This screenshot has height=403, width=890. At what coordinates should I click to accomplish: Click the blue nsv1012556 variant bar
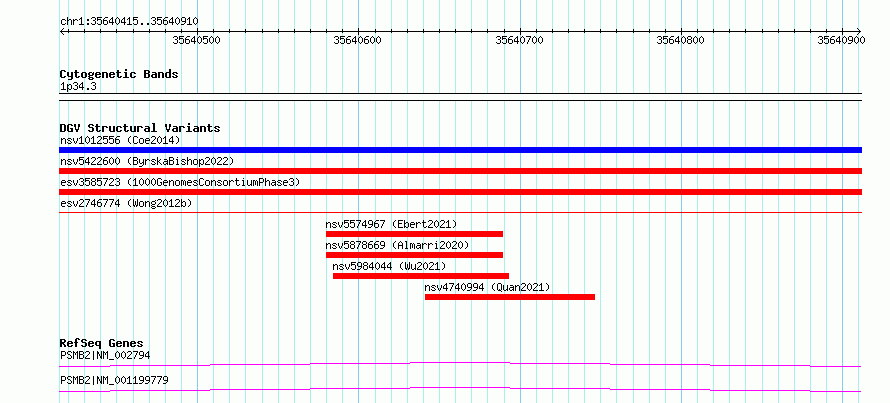tap(460, 150)
